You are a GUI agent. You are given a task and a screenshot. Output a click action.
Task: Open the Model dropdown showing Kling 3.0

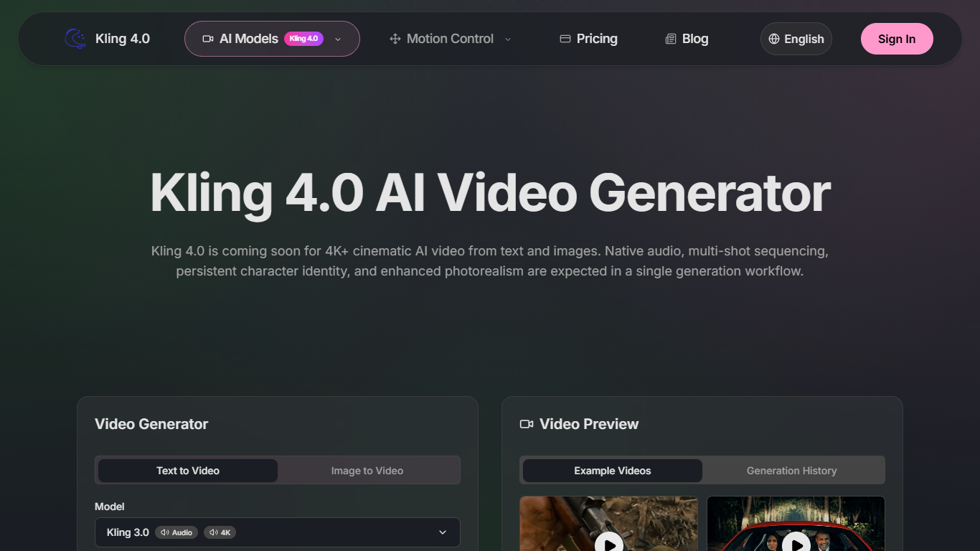(278, 532)
